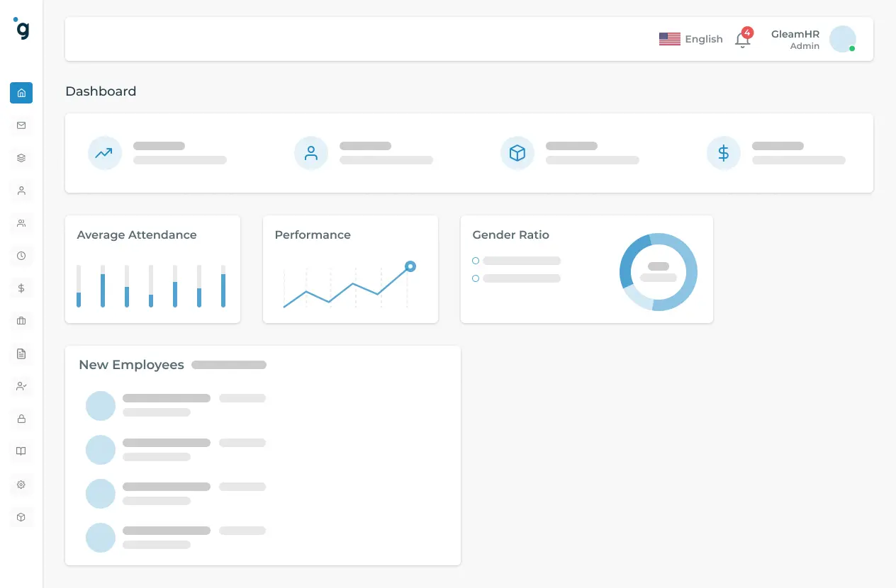Open the document file sidebar icon
896x588 pixels.
click(x=21, y=354)
